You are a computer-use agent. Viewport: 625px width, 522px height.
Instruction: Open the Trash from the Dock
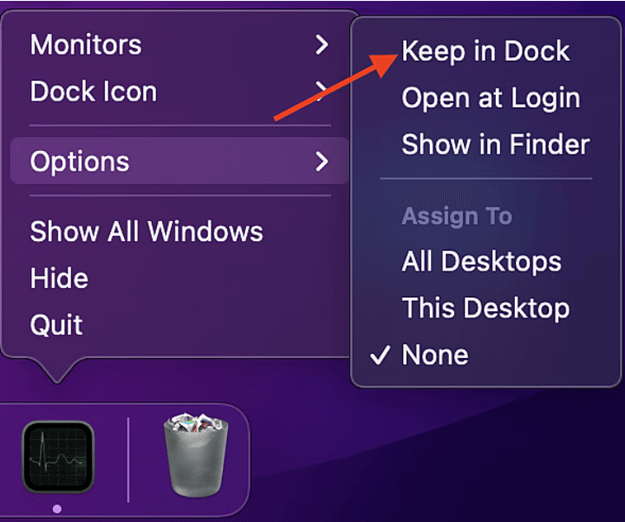click(x=191, y=457)
